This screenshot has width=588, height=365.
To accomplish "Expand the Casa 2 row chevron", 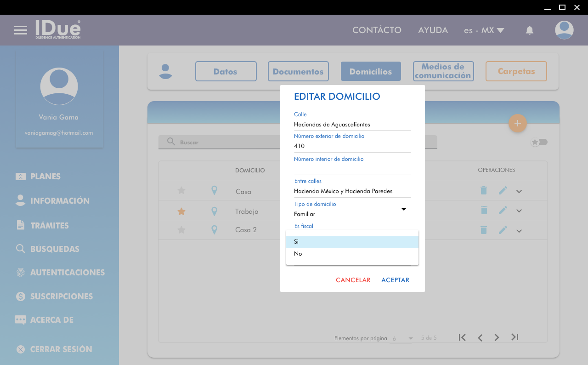I will tap(519, 231).
